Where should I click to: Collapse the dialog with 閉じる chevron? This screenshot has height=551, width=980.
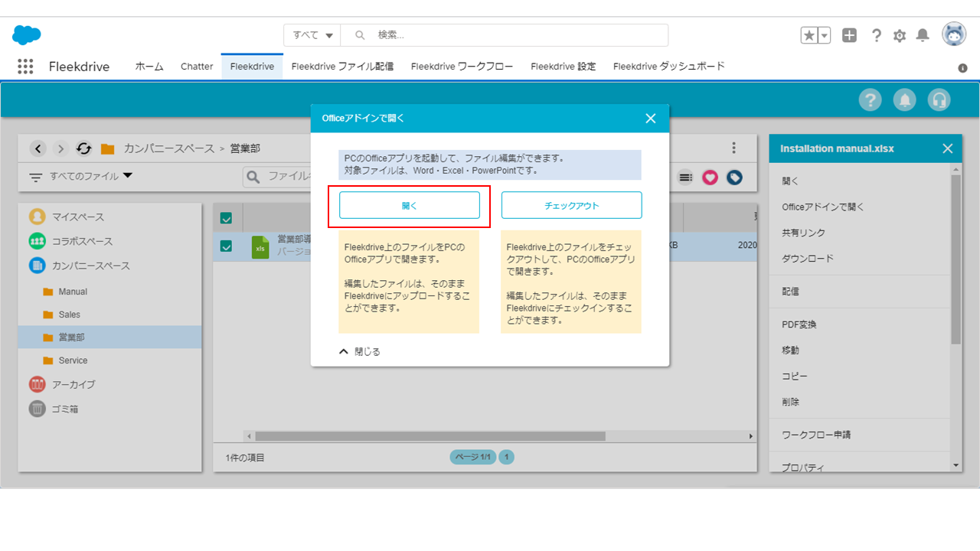[344, 352]
